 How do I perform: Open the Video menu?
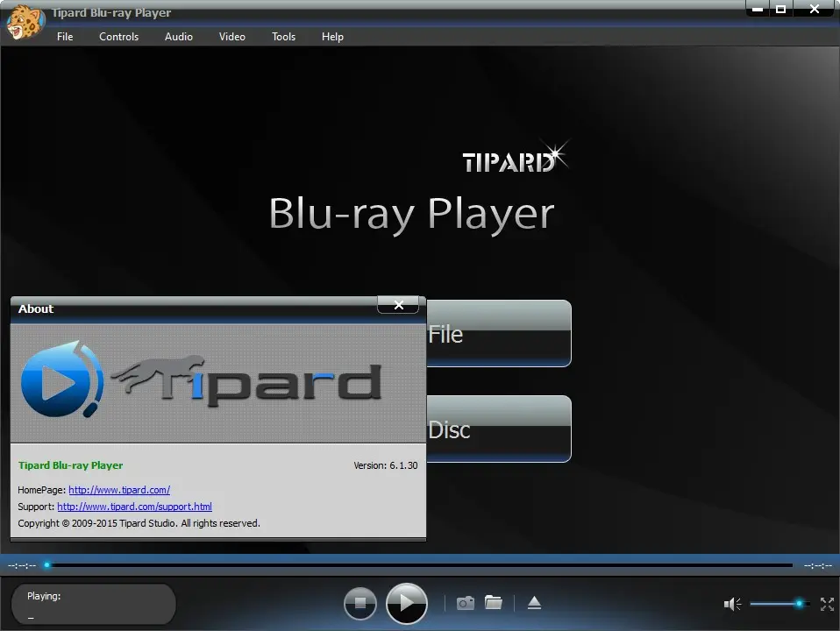tap(232, 37)
